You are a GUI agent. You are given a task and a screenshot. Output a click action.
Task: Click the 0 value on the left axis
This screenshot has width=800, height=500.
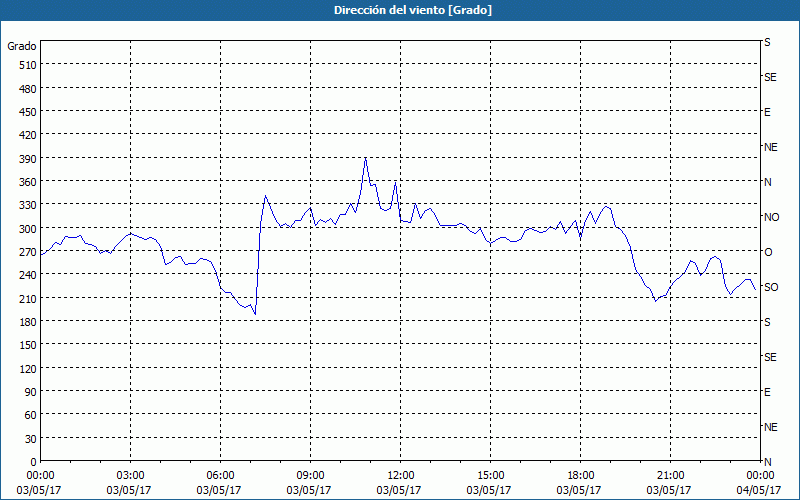pos(34,462)
